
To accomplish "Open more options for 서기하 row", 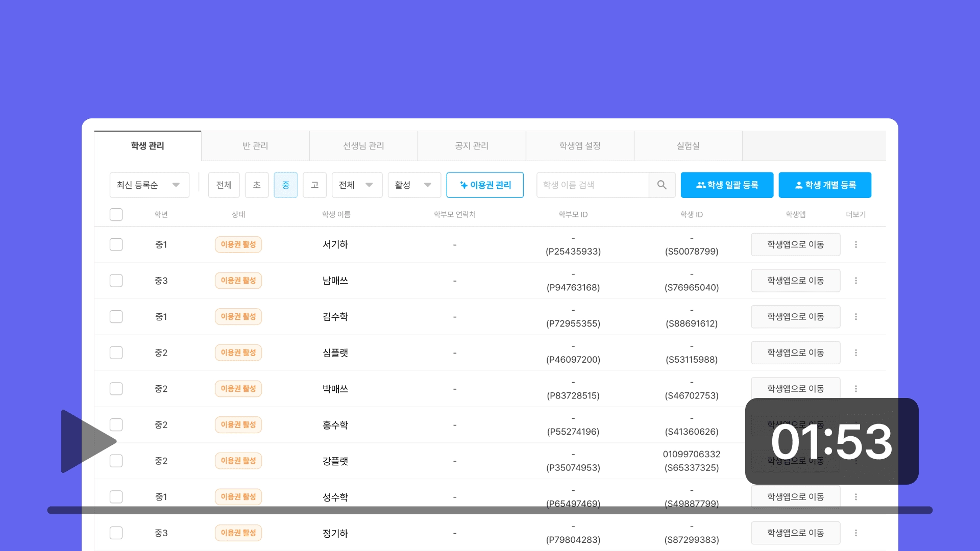I will tap(856, 244).
